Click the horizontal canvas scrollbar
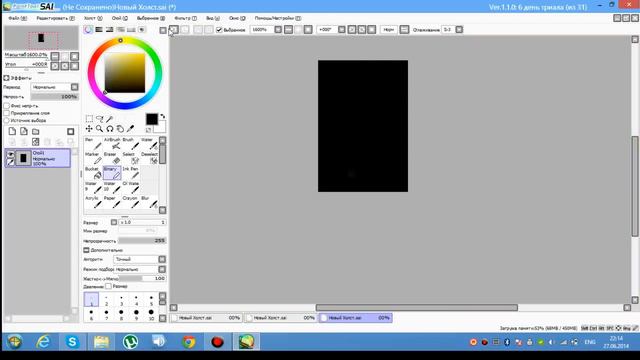This screenshot has height=360, width=640. tap(416, 307)
